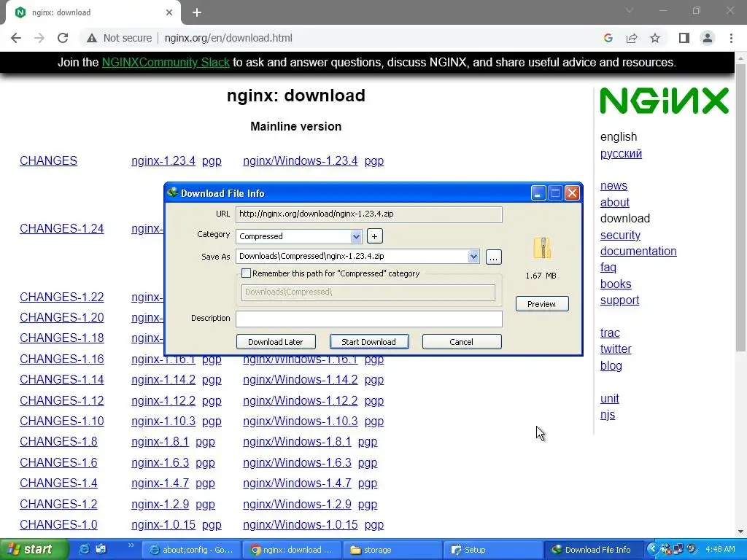Open nginx/Windows-1.14.2 link
747x560 pixels.
point(300,379)
